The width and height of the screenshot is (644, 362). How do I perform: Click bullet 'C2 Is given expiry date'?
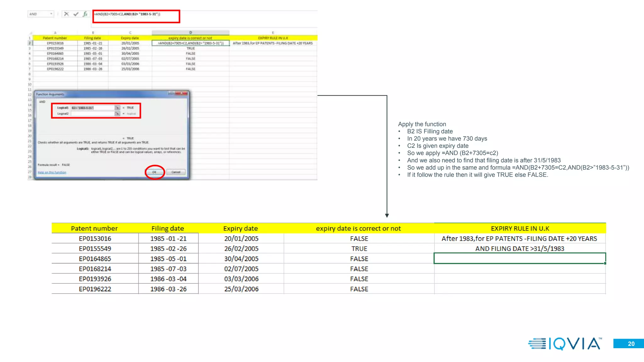pos(438,146)
